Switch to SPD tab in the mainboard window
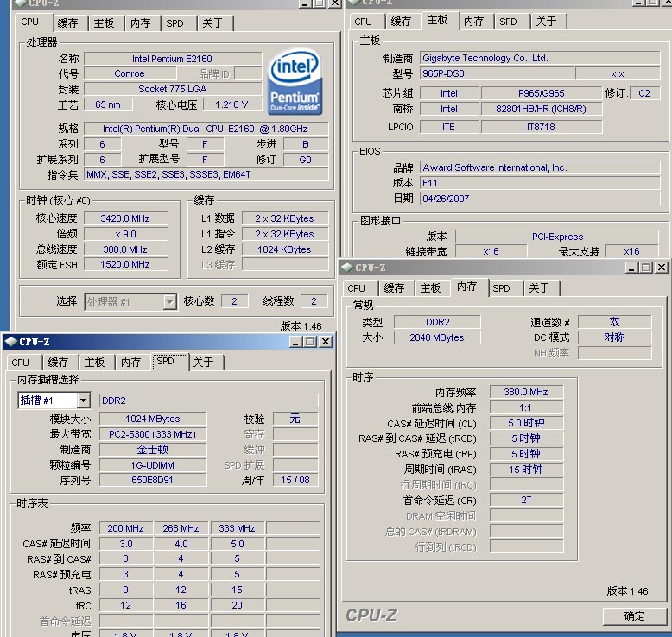This screenshot has height=637, width=672. click(x=508, y=22)
